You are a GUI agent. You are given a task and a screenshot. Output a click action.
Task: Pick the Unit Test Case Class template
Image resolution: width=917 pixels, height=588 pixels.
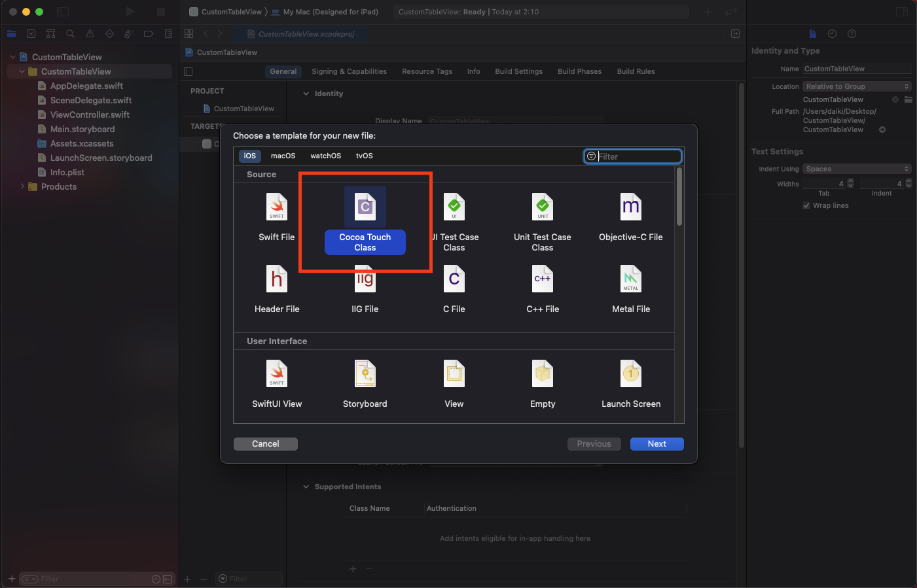[x=543, y=222]
